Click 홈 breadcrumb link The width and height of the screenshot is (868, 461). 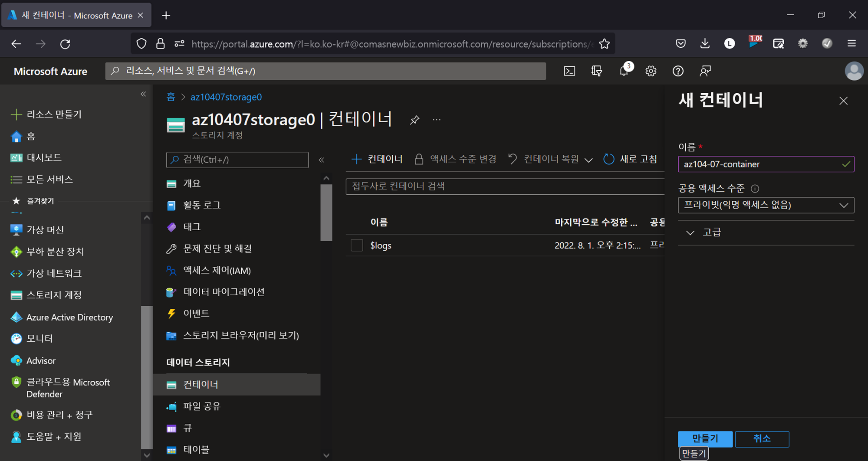coord(171,97)
